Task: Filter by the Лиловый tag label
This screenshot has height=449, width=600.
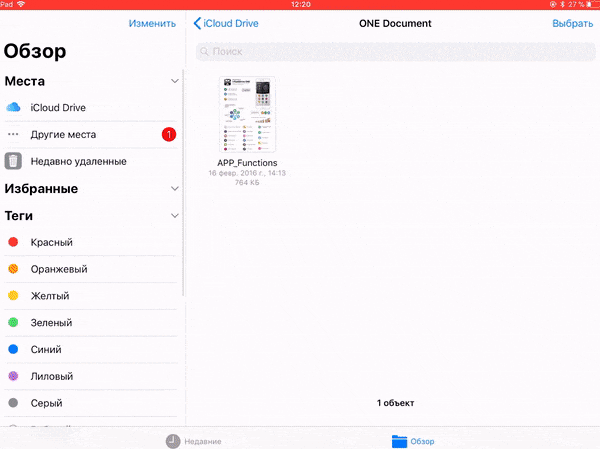Action: pos(52,376)
